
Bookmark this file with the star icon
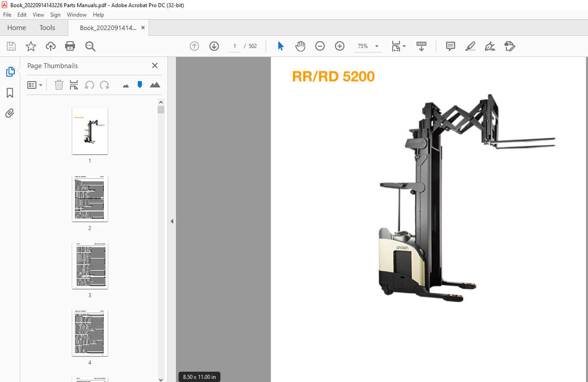(31, 46)
